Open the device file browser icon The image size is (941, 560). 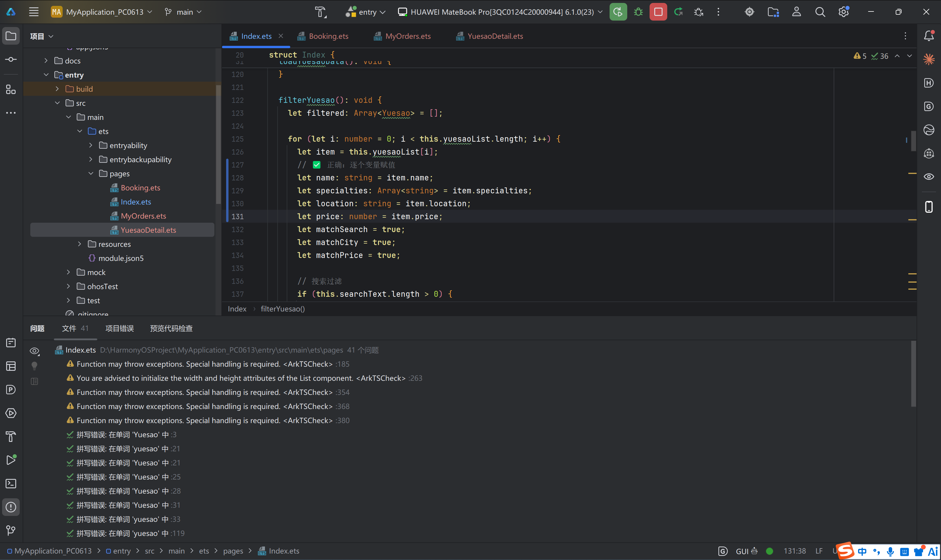pyautogui.click(x=773, y=12)
